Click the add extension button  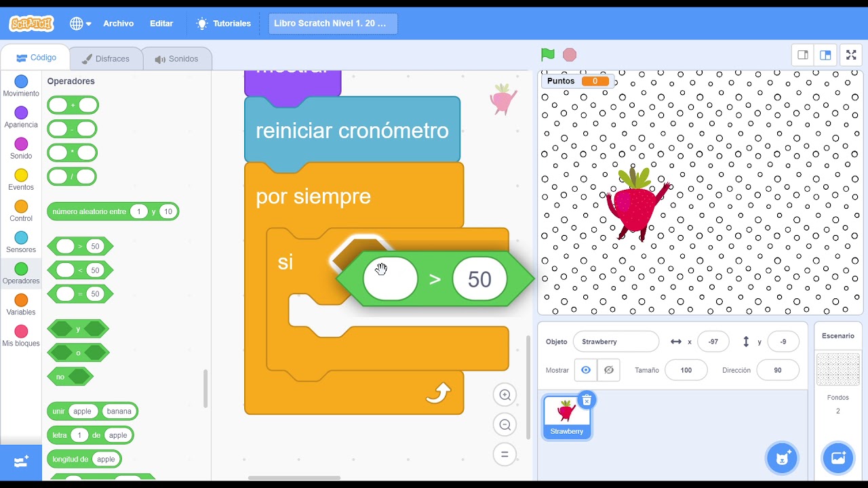21,462
